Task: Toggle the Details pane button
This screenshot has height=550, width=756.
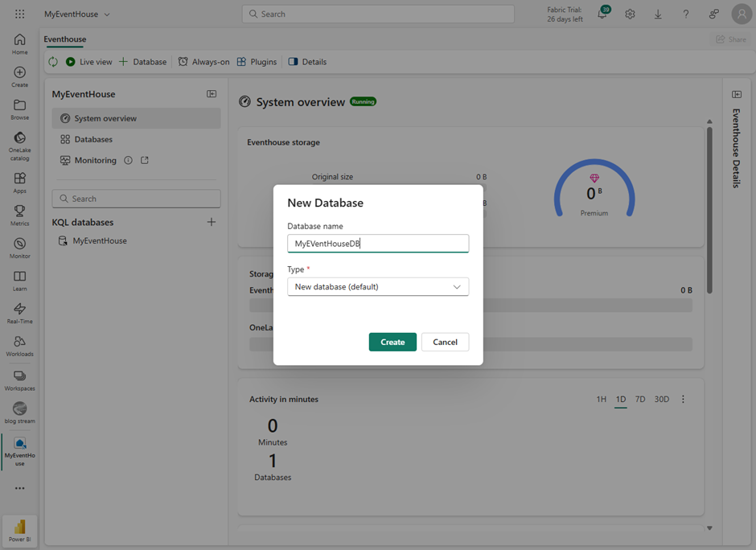Action: pyautogui.click(x=307, y=62)
